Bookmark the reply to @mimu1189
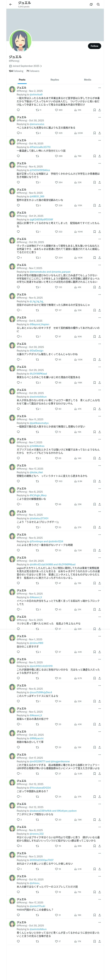The image size is (110, 980). 95,652
